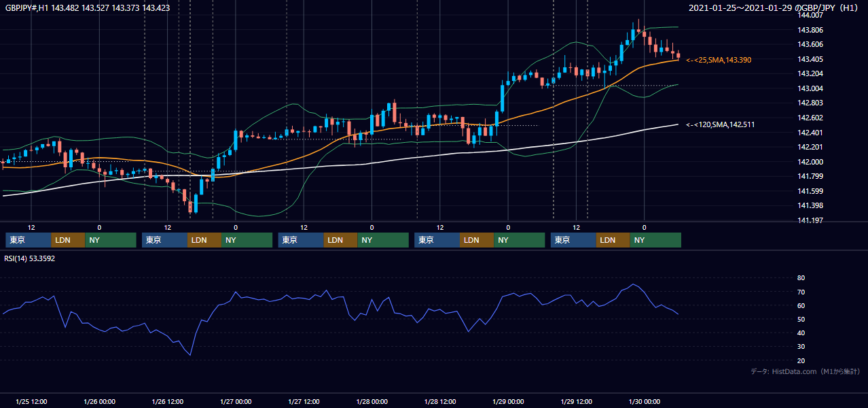Click the RSI 80 level label
This screenshot has width=868, height=408.
tap(801, 278)
